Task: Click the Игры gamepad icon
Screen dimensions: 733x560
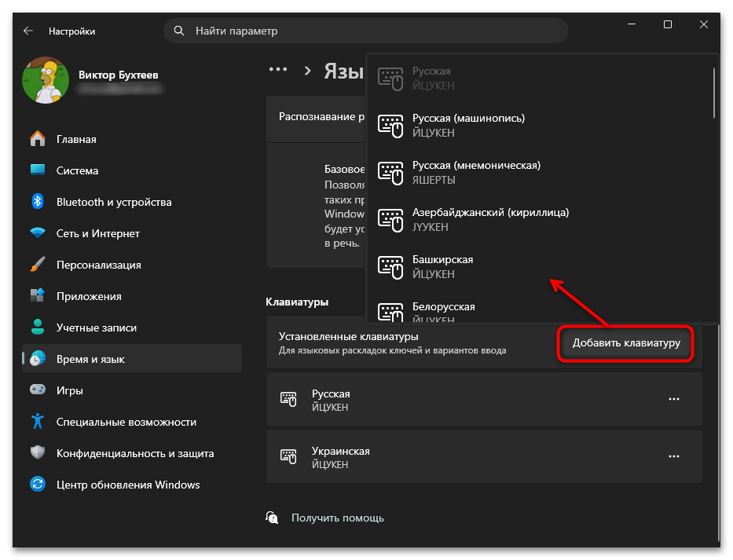Action: pyautogui.click(x=38, y=390)
